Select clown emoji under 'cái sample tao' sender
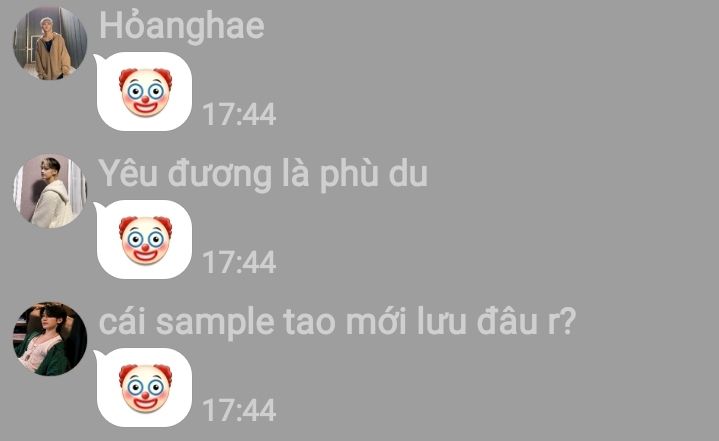 click(145, 389)
